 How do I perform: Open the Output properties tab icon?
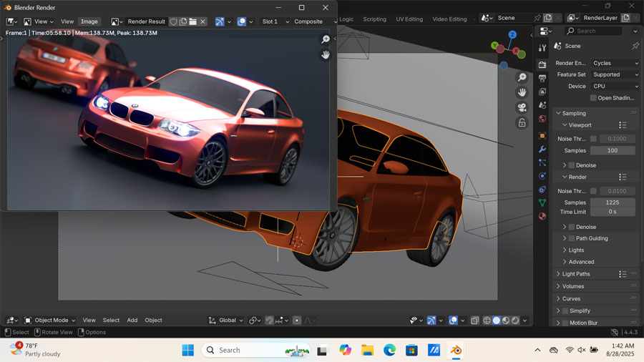[x=542, y=78]
